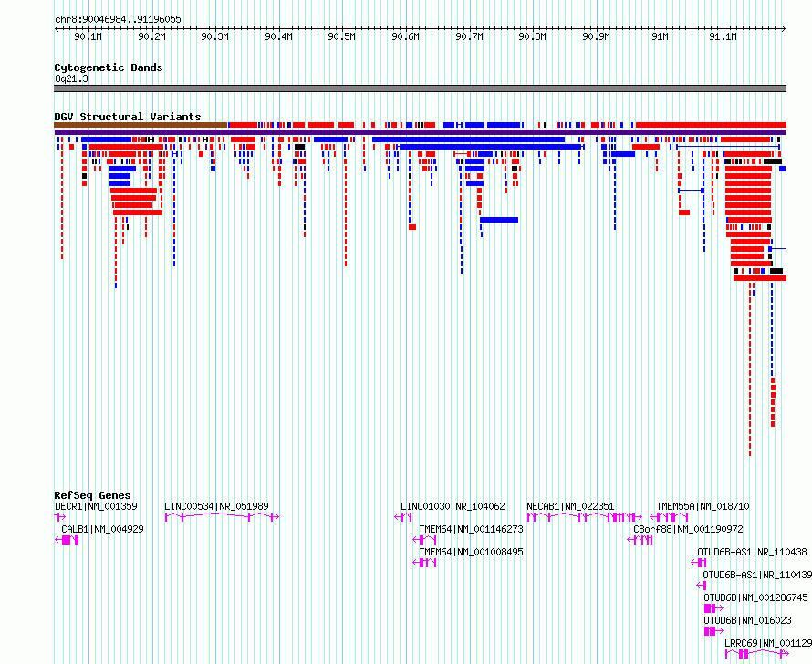The image size is (812, 664).
Task: Click the DECR1 gene glyph
Action: coord(60,517)
